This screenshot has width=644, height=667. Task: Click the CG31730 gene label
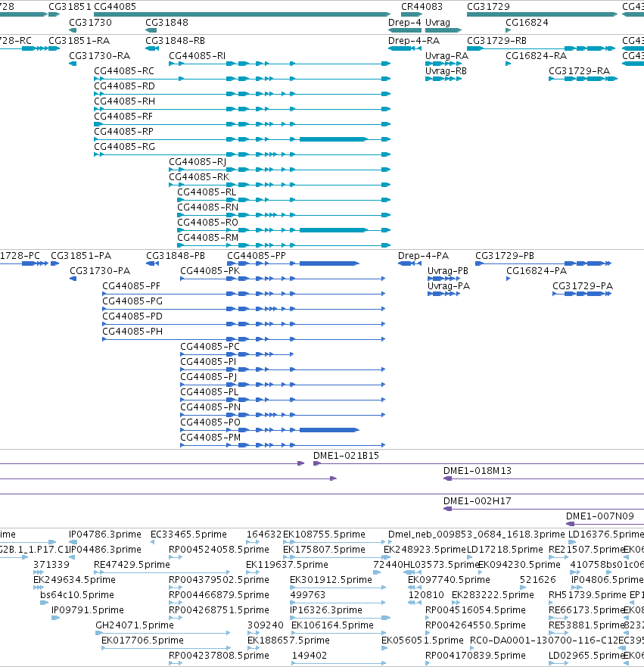pos(90,23)
